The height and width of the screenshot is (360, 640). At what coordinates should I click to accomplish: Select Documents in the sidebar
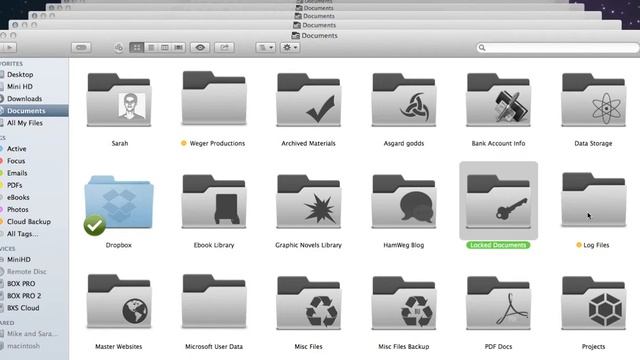click(x=26, y=111)
